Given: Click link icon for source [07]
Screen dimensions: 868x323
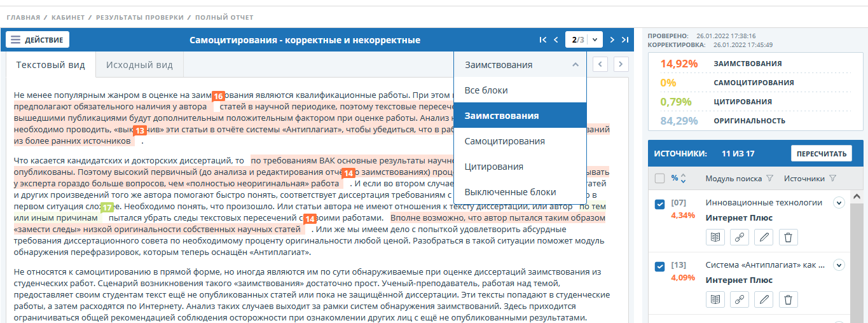Looking at the screenshot, I should 739,238.
